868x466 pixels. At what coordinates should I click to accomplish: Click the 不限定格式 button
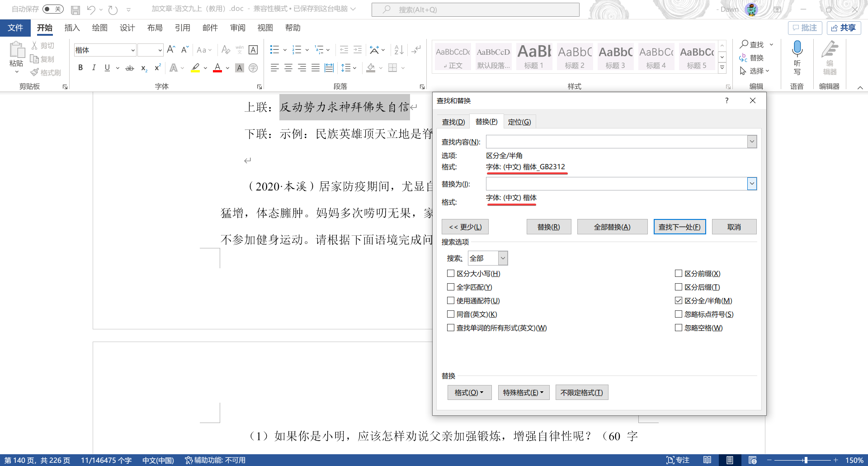(x=581, y=392)
